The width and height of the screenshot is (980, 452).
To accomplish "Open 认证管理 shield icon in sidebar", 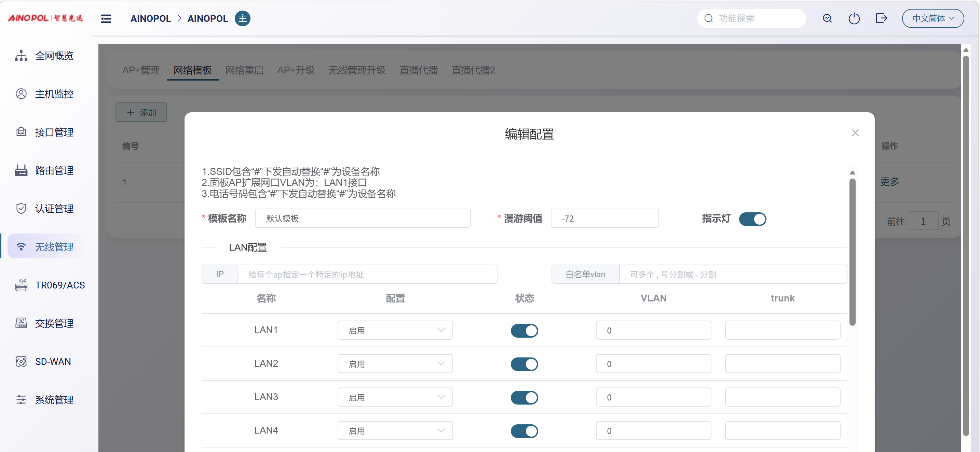I will pos(21,208).
